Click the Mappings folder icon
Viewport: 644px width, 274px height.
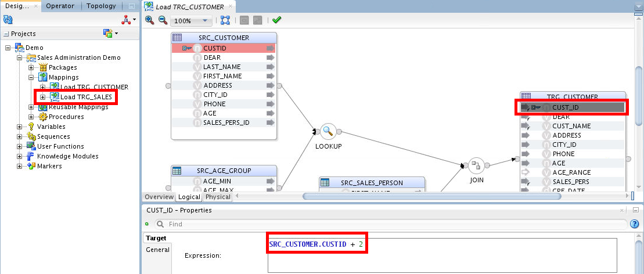pyautogui.click(x=43, y=77)
